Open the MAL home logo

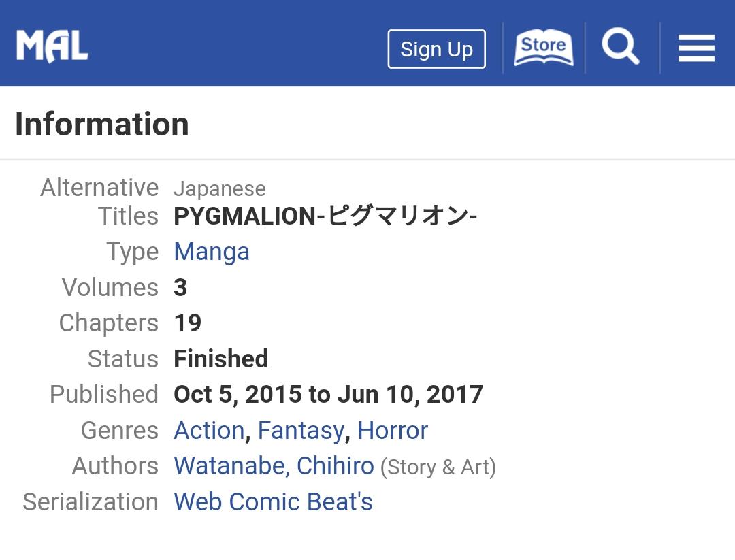point(52,46)
